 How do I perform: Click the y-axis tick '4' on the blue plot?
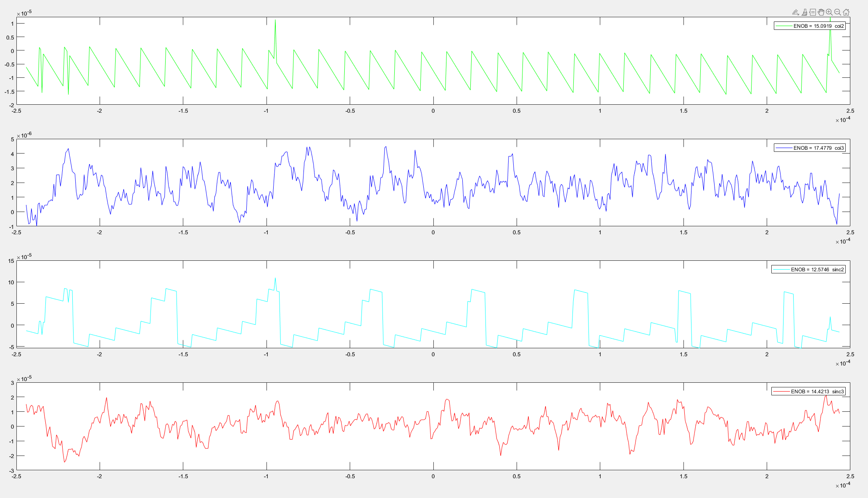pos(13,154)
